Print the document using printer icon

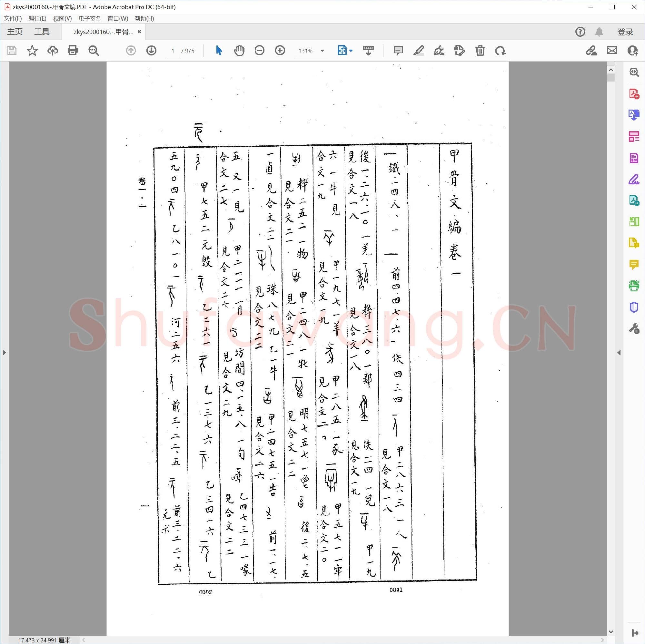[73, 51]
